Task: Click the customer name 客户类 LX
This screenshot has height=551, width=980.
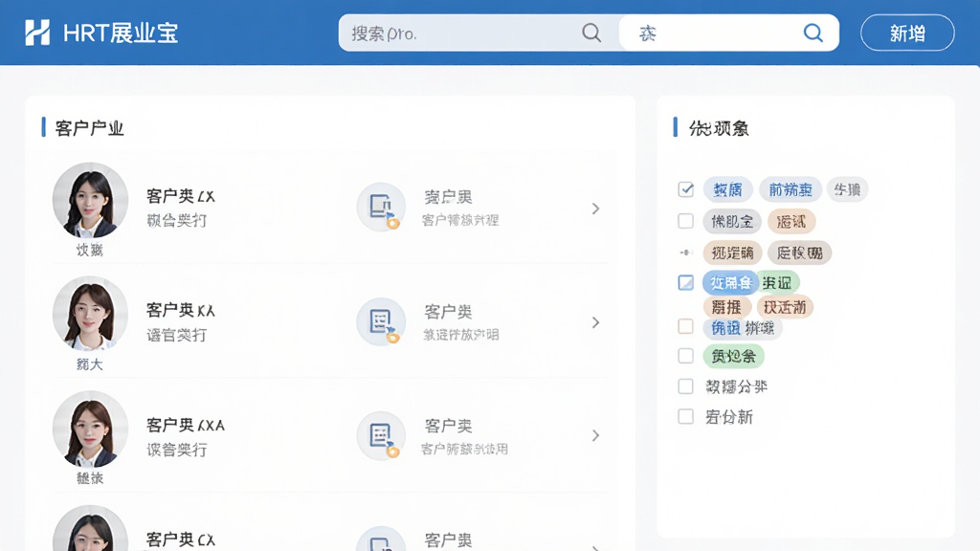Action: pos(181,196)
